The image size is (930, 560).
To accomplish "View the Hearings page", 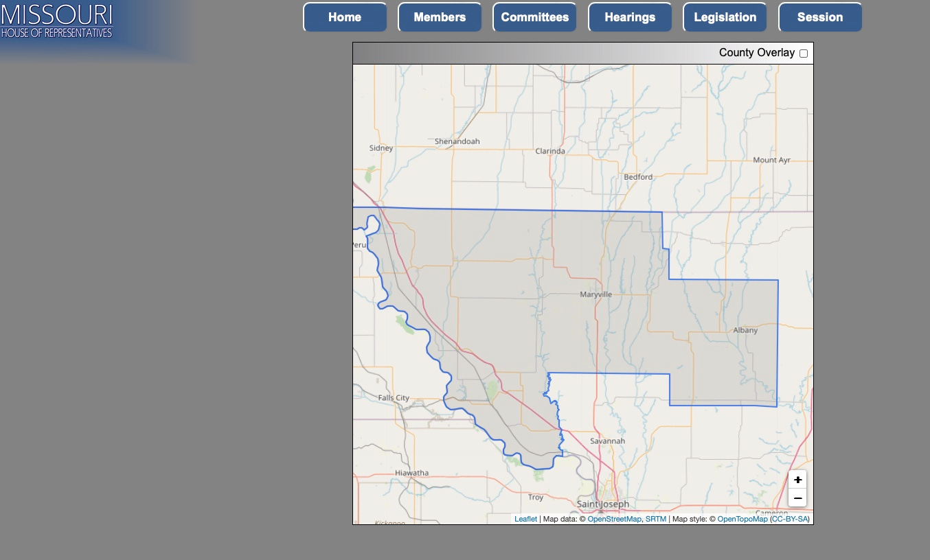I will (630, 17).
